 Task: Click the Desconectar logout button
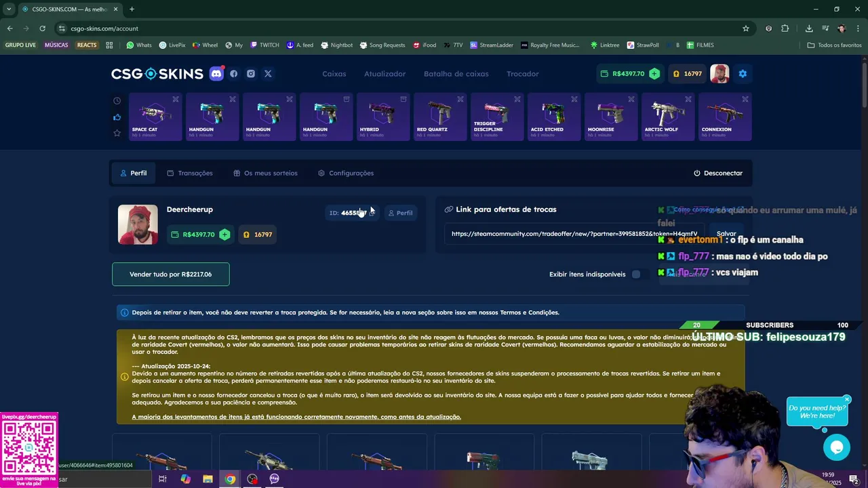click(718, 173)
